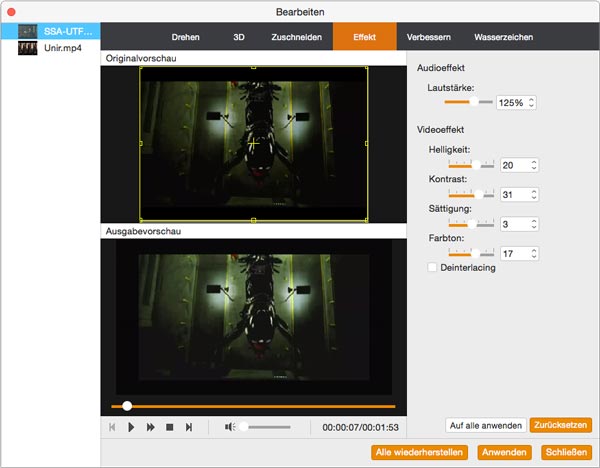This screenshot has height=468, width=600.
Task: Select the SSA-UTF video thumbnail
Action: click(28, 31)
